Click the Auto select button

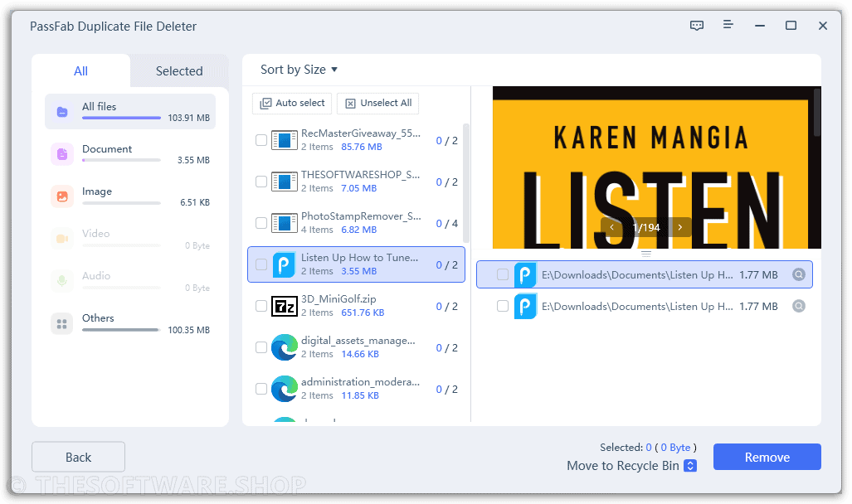click(292, 103)
